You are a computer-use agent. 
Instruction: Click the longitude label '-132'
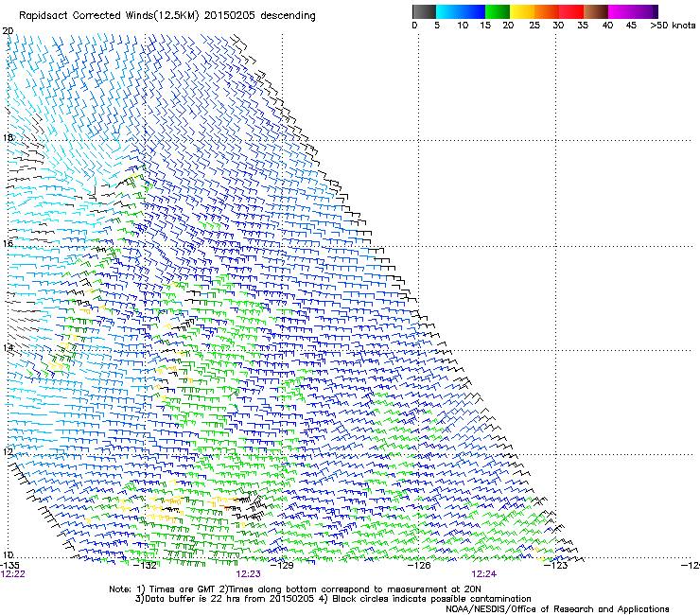pos(147,565)
